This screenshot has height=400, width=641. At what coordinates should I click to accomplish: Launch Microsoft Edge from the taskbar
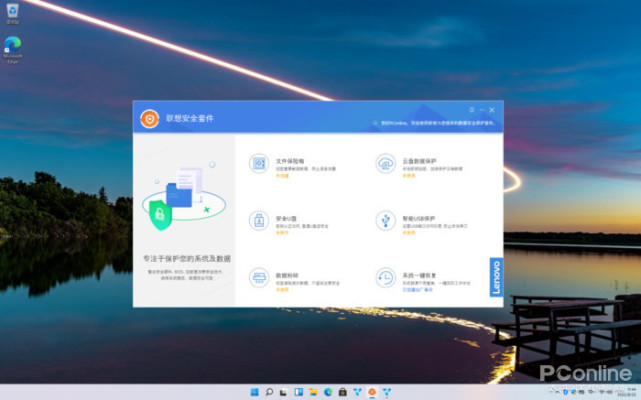click(x=328, y=392)
